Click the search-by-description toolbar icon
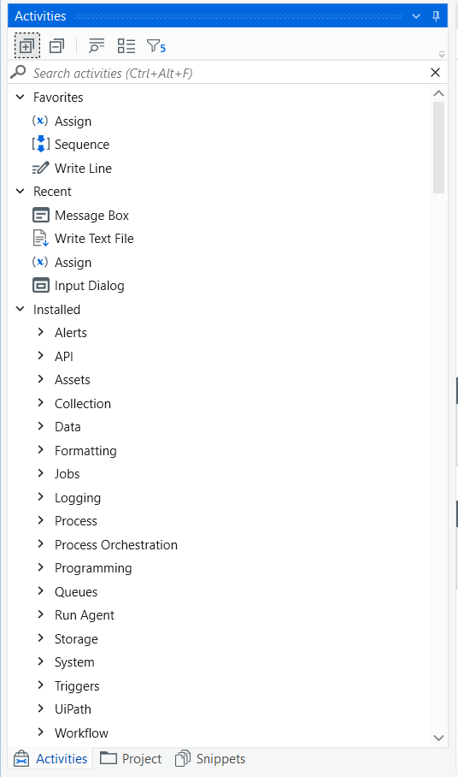 (96, 46)
